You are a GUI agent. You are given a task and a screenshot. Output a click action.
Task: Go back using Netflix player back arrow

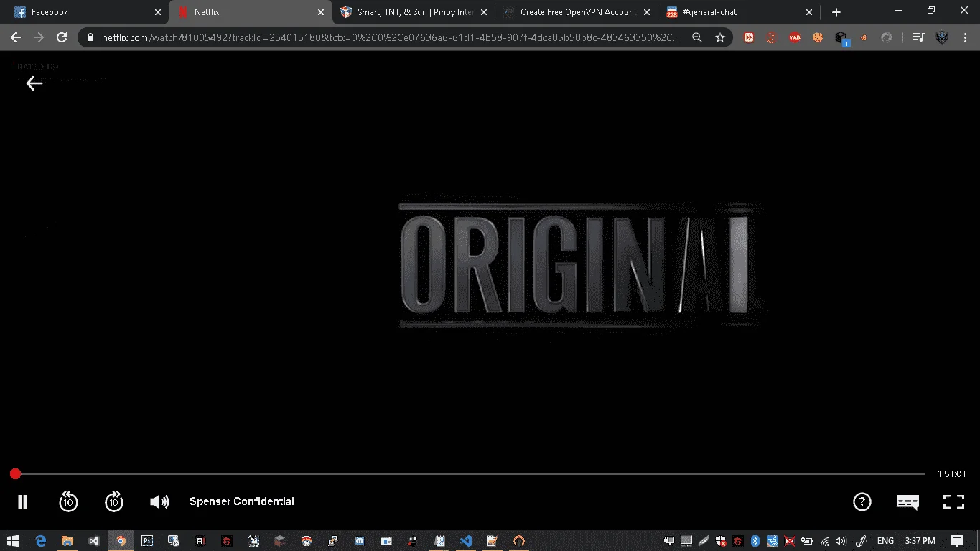(x=34, y=83)
